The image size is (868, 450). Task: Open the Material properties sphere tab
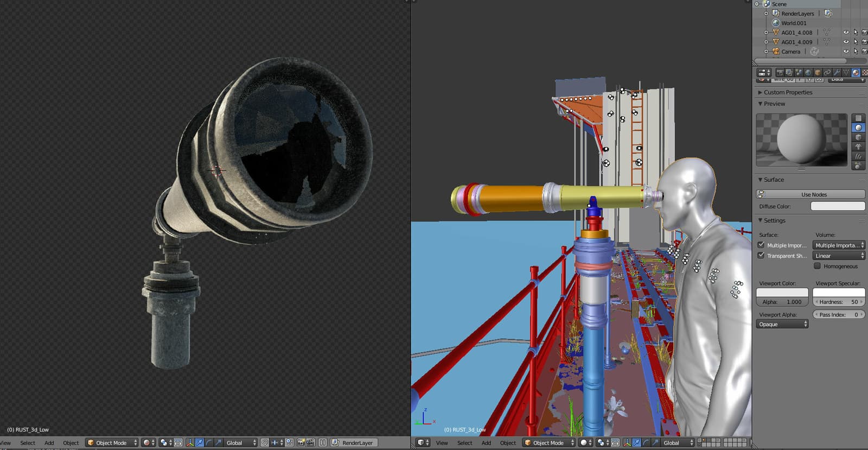[856, 72]
